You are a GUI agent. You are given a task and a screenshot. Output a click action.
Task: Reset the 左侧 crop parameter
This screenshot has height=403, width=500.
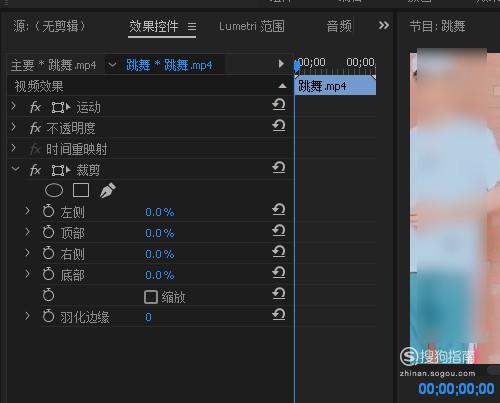tap(279, 210)
